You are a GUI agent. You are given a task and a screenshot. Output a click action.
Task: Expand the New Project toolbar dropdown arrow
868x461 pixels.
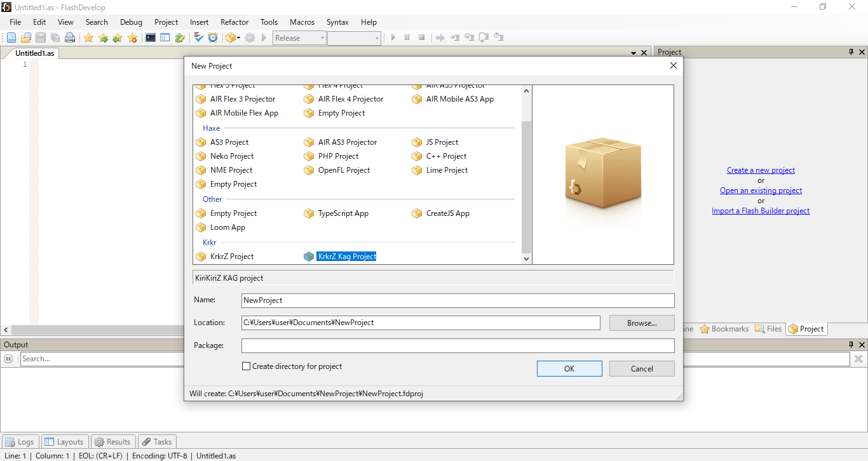pos(238,38)
